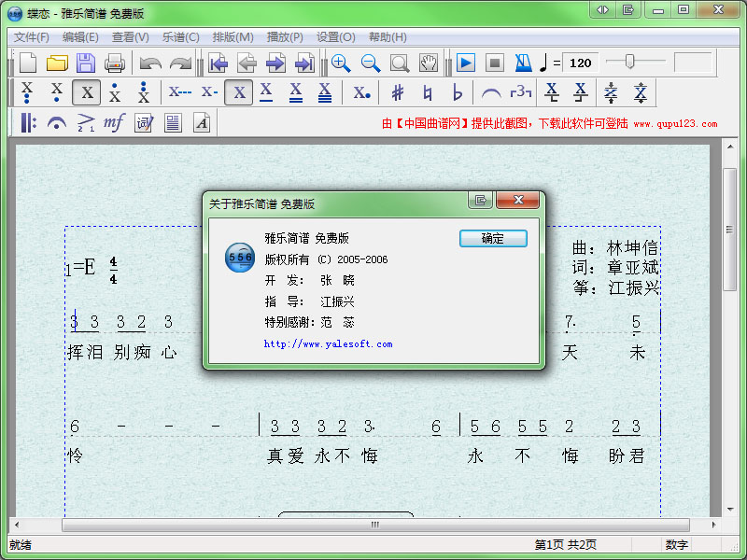Pick the slur/tie arc tool
The image size is (747, 560).
click(490, 92)
